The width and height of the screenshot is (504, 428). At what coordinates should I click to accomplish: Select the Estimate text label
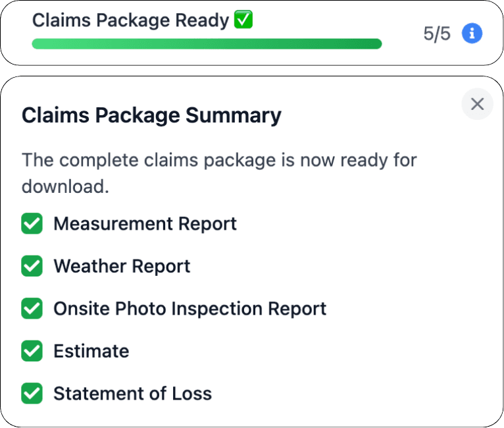(91, 351)
